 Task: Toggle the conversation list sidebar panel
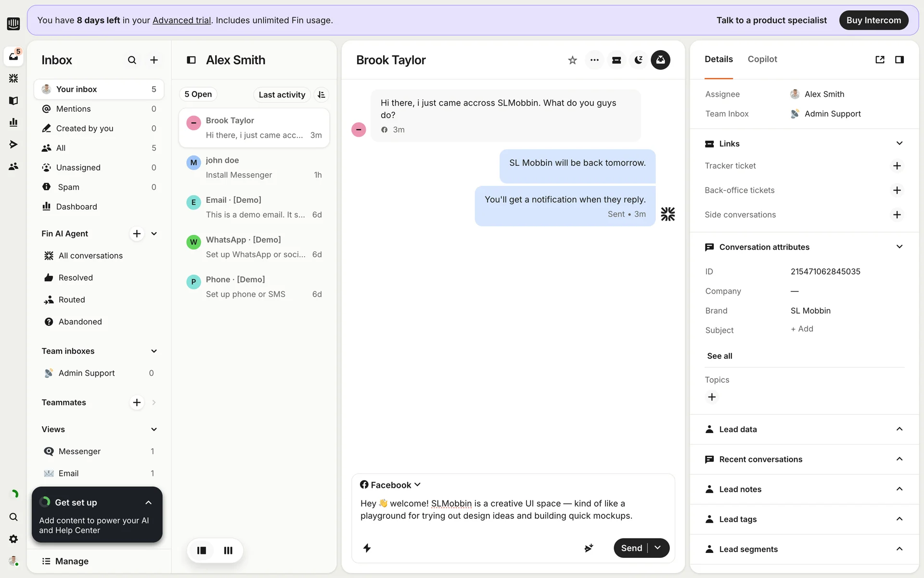coord(191,60)
